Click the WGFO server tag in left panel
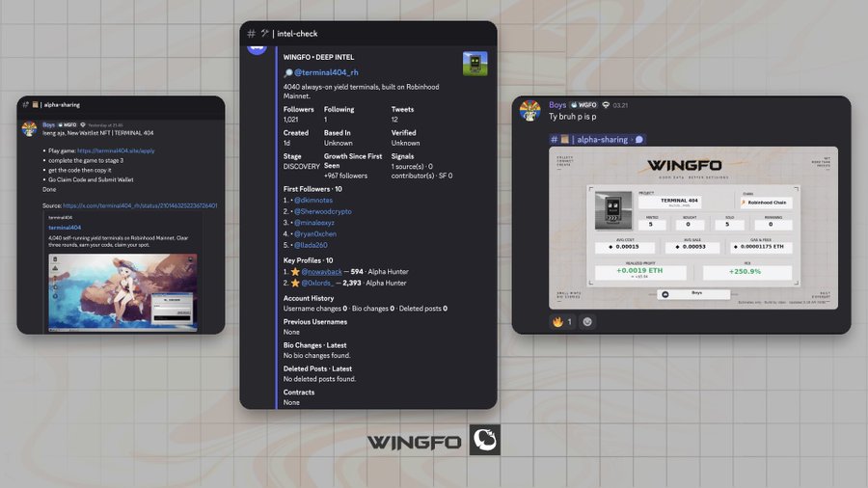This screenshot has height=488, width=868. coord(68,125)
